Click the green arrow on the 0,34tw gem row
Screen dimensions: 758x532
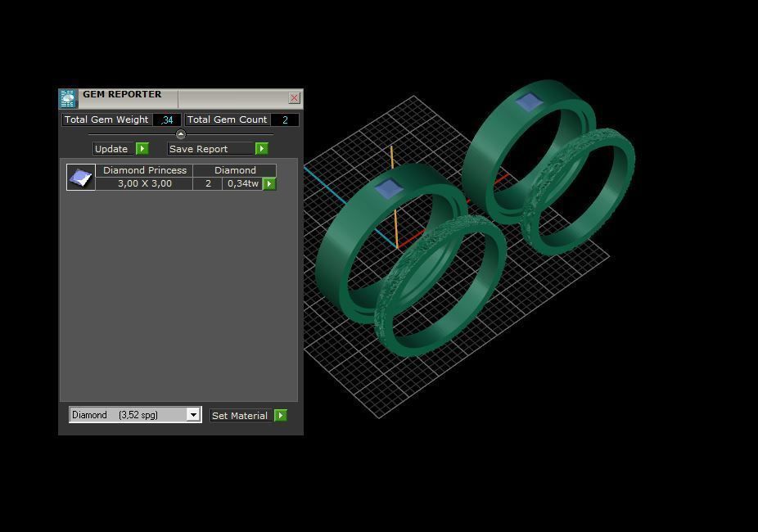[x=269, y=183]
